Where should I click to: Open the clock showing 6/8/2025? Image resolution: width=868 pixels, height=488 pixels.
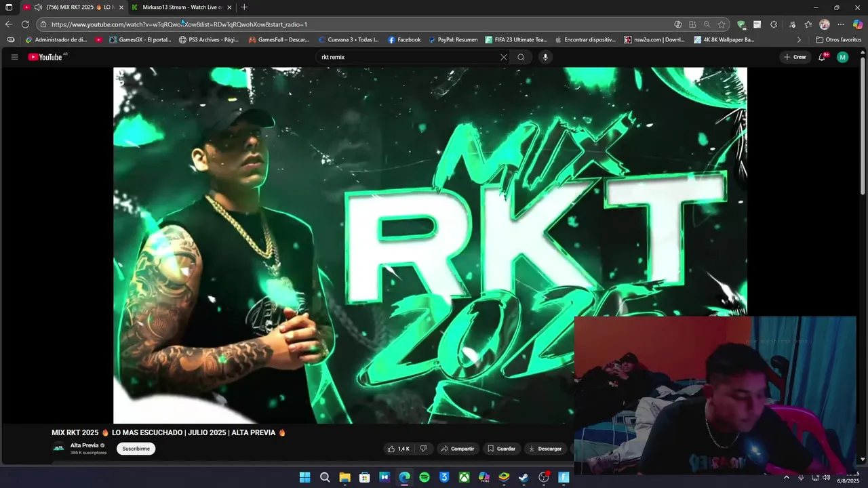pos(848,477)
